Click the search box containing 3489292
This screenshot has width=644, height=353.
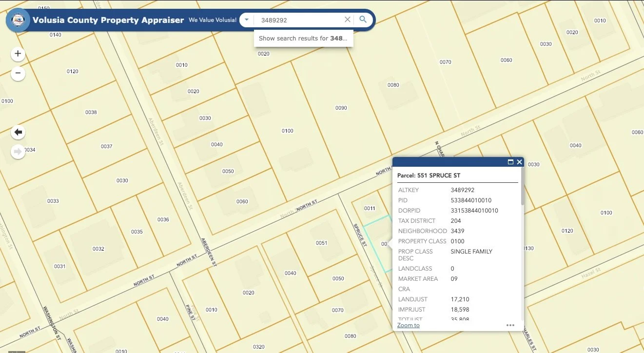[300, 20]
